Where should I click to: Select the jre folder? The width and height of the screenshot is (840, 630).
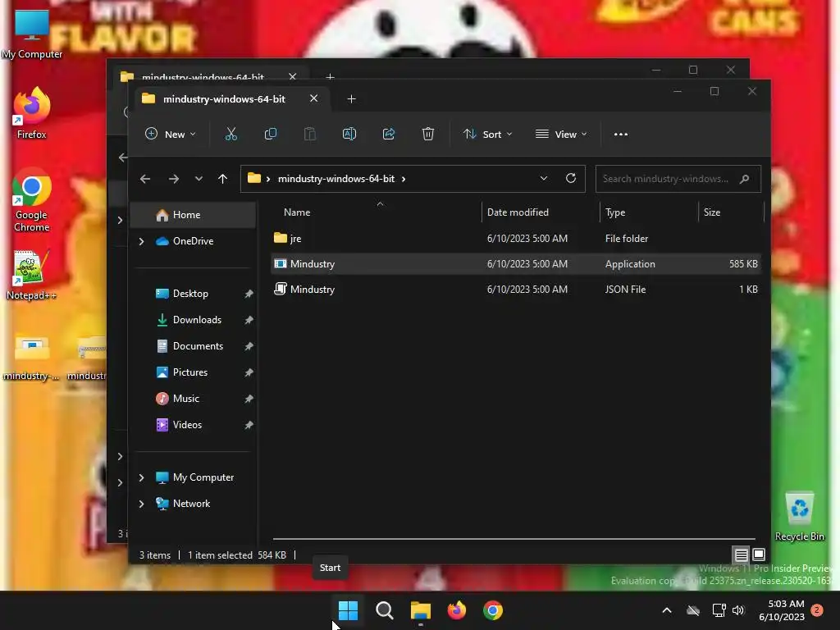coord(516,239)
